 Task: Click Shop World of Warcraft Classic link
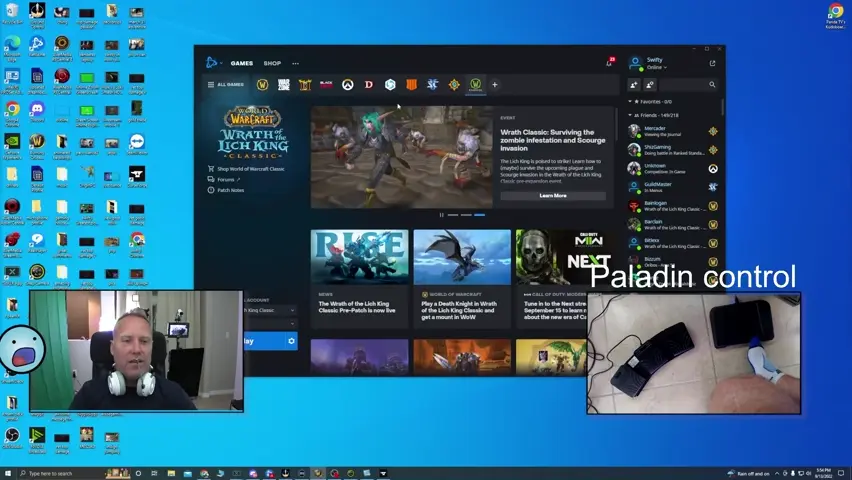click(246, 169)
